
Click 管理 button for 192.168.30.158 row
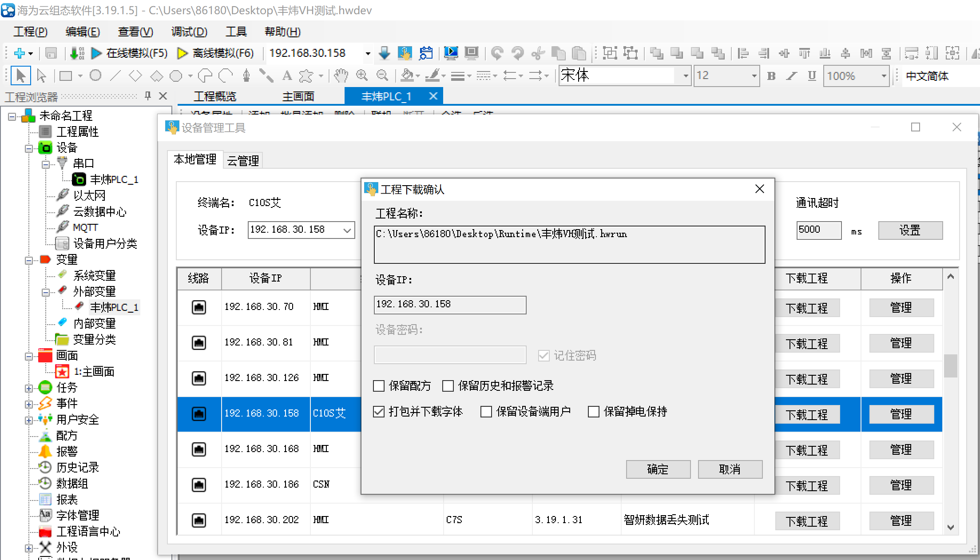901,414
